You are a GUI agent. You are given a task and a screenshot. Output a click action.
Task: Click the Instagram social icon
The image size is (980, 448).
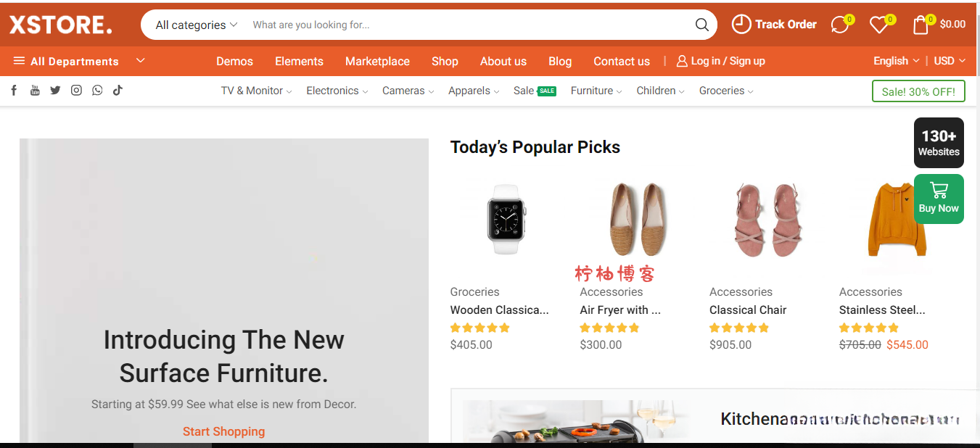tap(76, 90)
